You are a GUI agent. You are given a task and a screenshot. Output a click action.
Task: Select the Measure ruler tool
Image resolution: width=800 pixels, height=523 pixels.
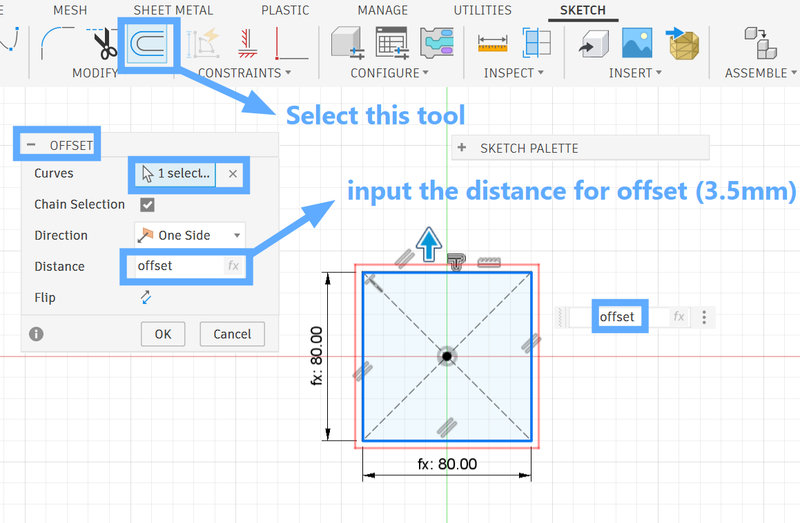click(492, 43)
